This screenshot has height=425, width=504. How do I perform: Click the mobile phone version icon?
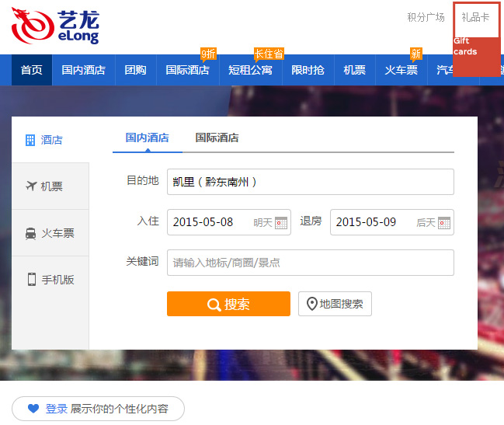click(32, 280)
